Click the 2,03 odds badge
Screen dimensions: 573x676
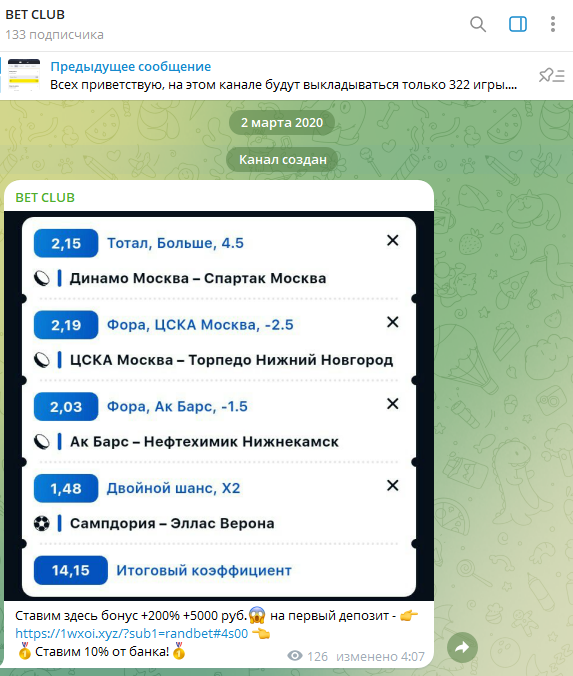coord(66,407)
